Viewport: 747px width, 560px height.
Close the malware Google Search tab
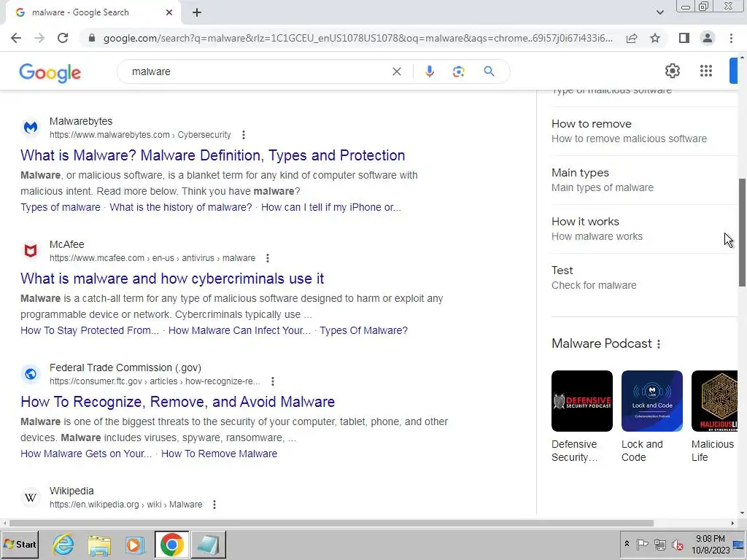pos(169,13)
